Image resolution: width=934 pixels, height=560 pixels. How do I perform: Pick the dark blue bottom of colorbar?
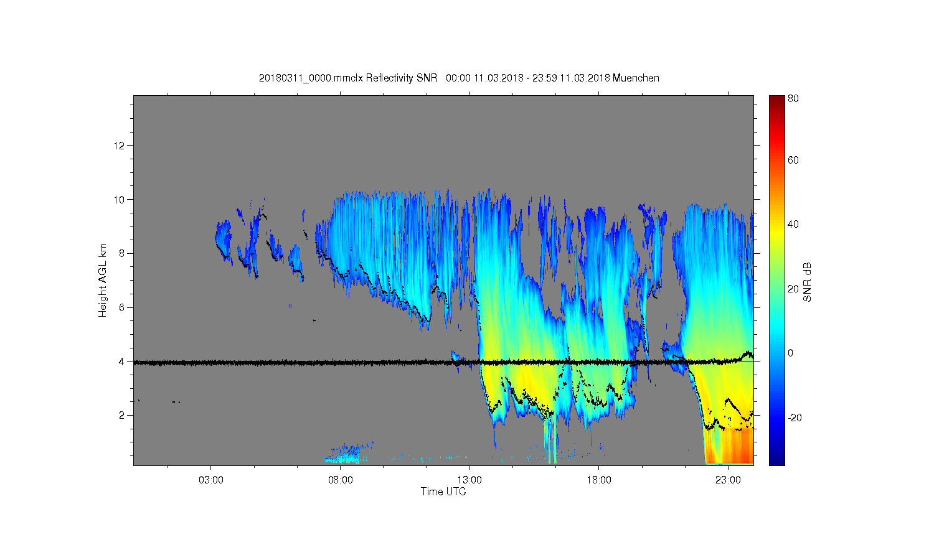click(776, 459)
